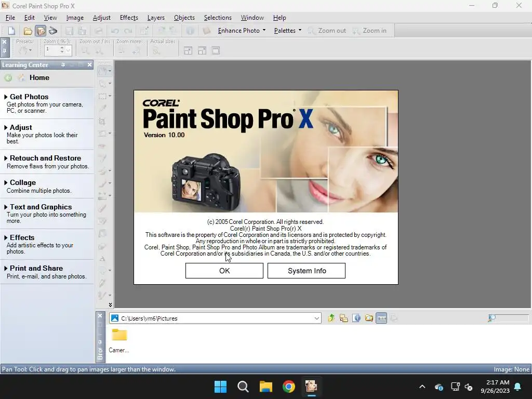Click the Zoom out toolbar button

point(327,31)
